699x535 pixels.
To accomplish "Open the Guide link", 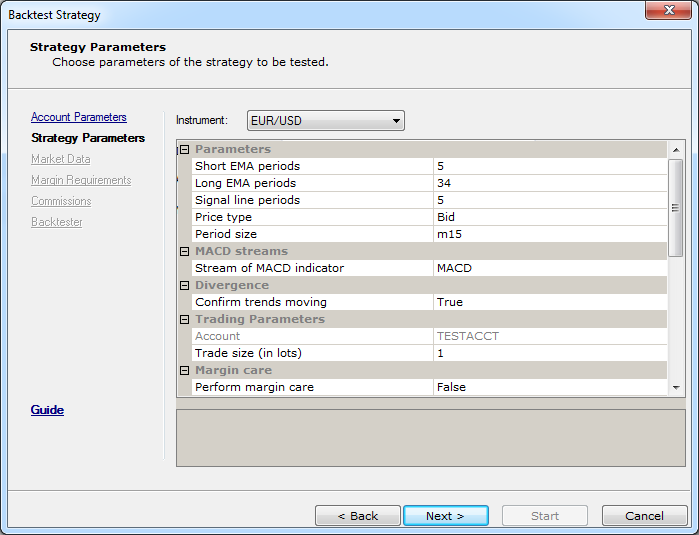I will point(47,410).
